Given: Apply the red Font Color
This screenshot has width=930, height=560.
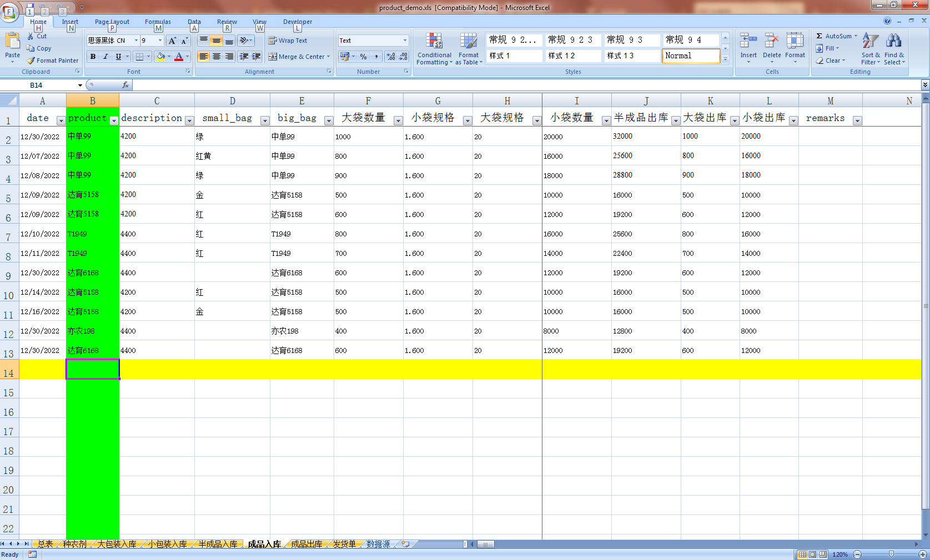Looking at the screenshot, I should 179,57.
